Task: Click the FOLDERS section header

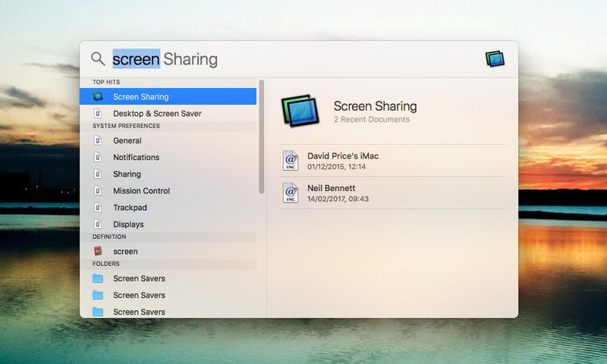Action: (105, 263)
